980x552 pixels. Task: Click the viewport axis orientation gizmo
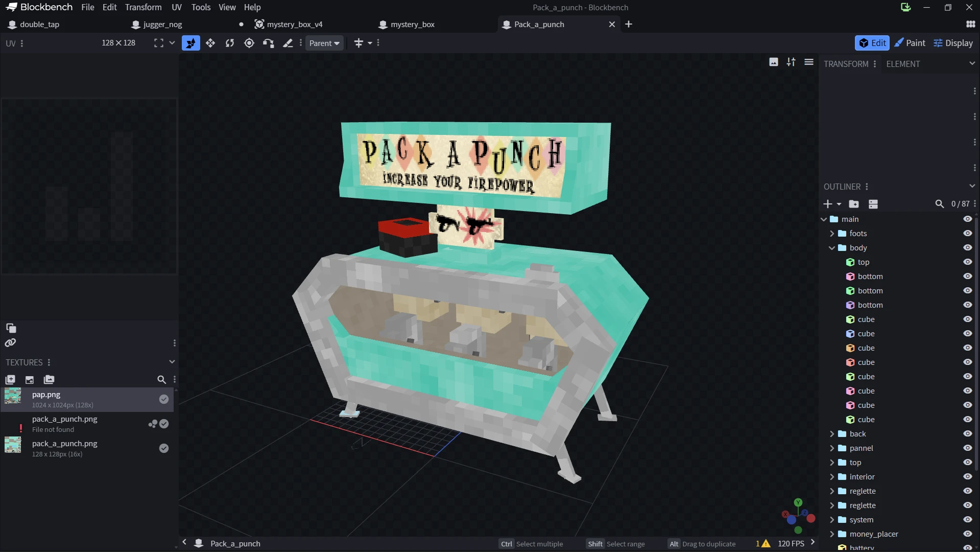[x=798, y=516]
